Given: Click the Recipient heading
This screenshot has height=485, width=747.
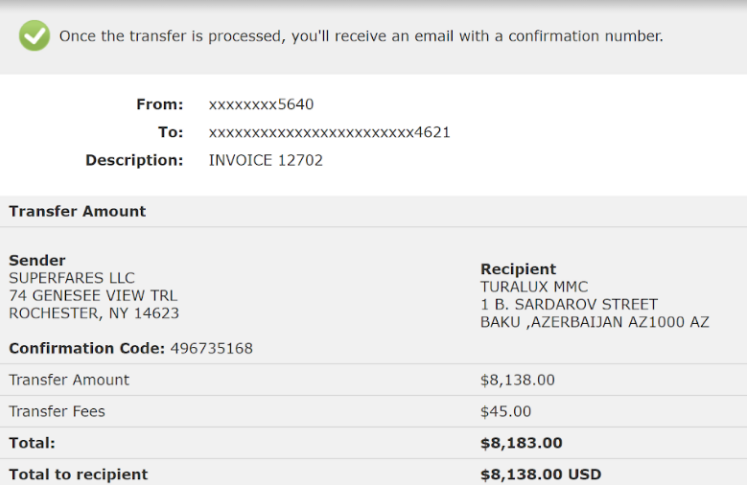Looking at the screenshot, I should 518,269.
